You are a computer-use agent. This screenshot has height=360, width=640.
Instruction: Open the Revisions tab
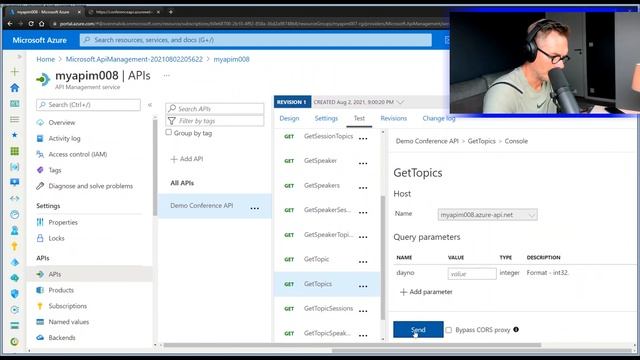(x=393, y=118)
